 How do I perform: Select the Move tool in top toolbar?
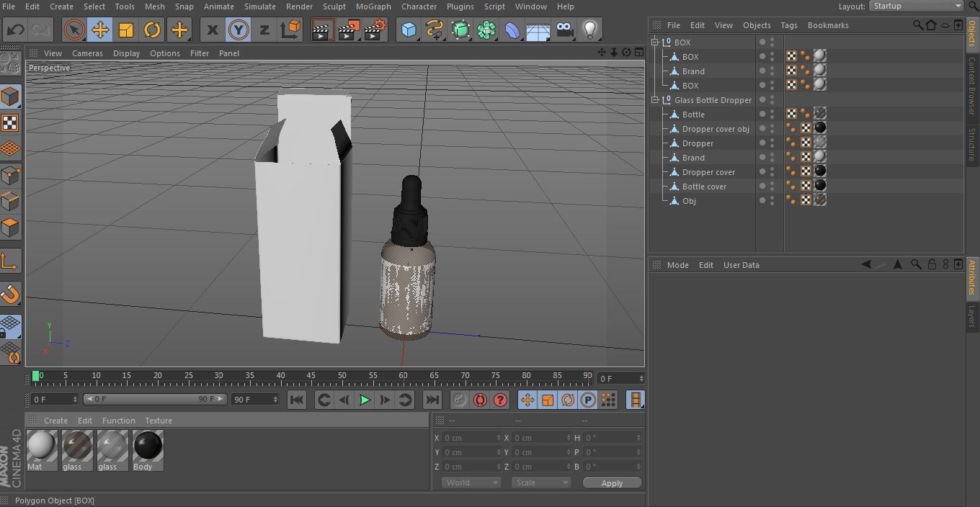tap(99, 30)
